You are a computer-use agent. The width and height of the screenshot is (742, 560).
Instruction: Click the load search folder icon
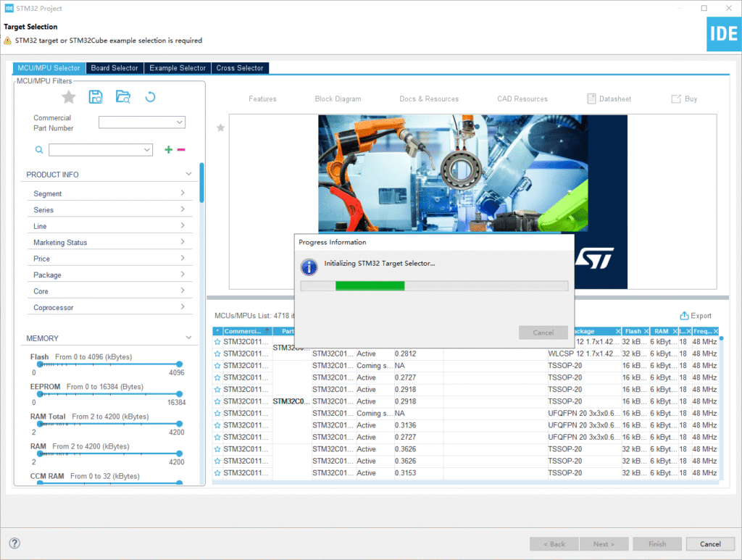[x=123, y=97]
